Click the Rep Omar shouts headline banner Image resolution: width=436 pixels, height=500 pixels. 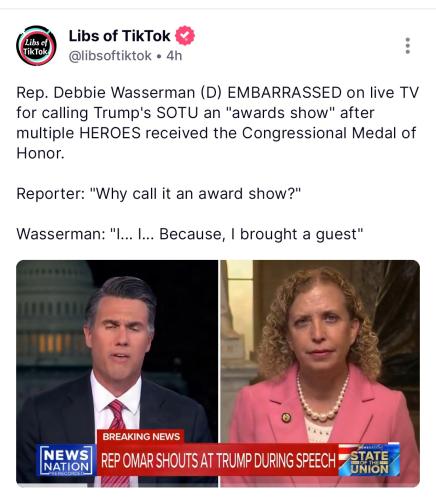point(218,460)
